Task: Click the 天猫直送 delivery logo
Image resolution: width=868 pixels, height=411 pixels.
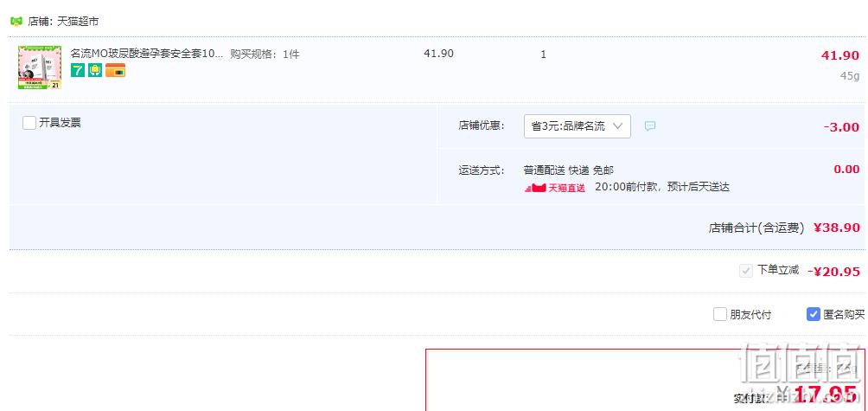Action: [555, 188]
